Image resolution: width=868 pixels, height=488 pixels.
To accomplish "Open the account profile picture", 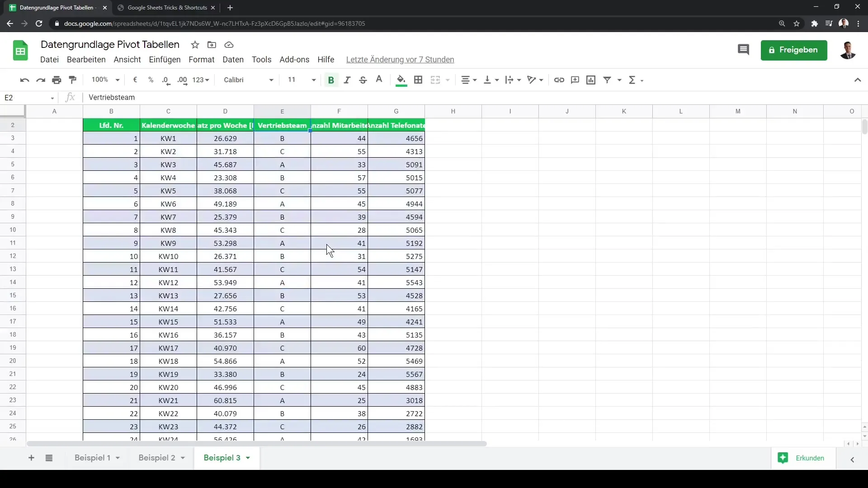I will (x=848, y=50).
